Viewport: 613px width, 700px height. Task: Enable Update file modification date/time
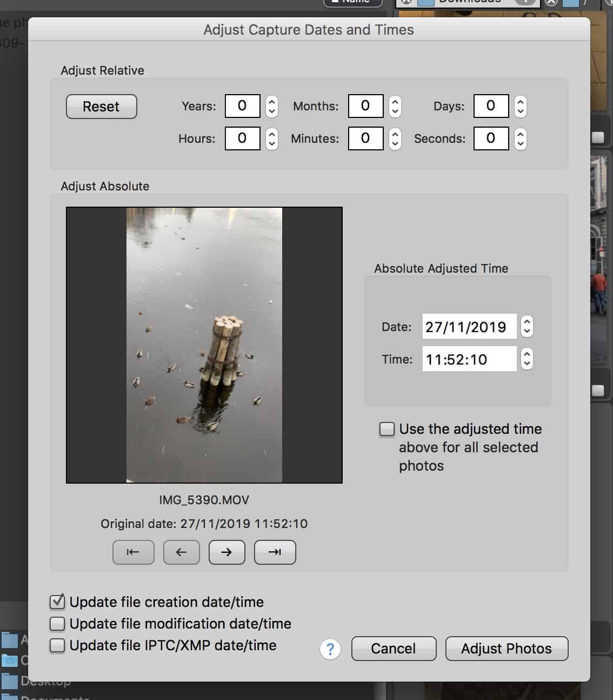[57, 623]
